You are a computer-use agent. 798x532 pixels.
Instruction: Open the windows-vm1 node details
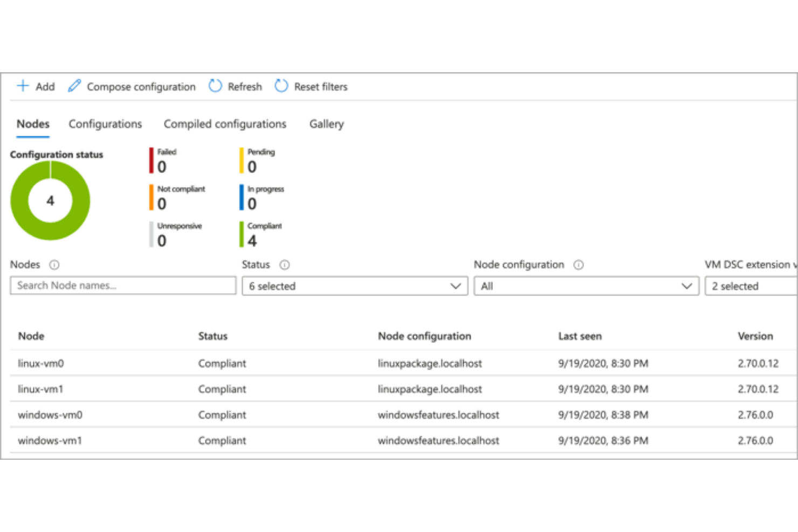50,440
